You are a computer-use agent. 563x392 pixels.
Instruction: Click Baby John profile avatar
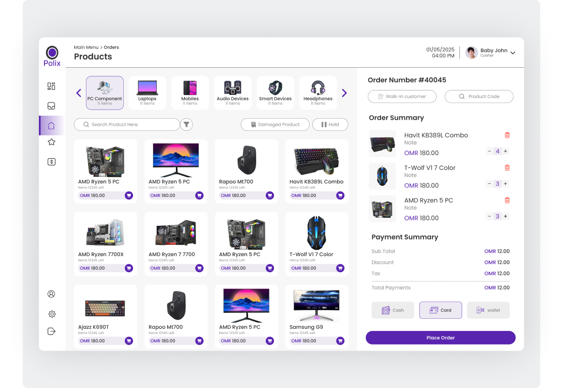click(472, 53)
